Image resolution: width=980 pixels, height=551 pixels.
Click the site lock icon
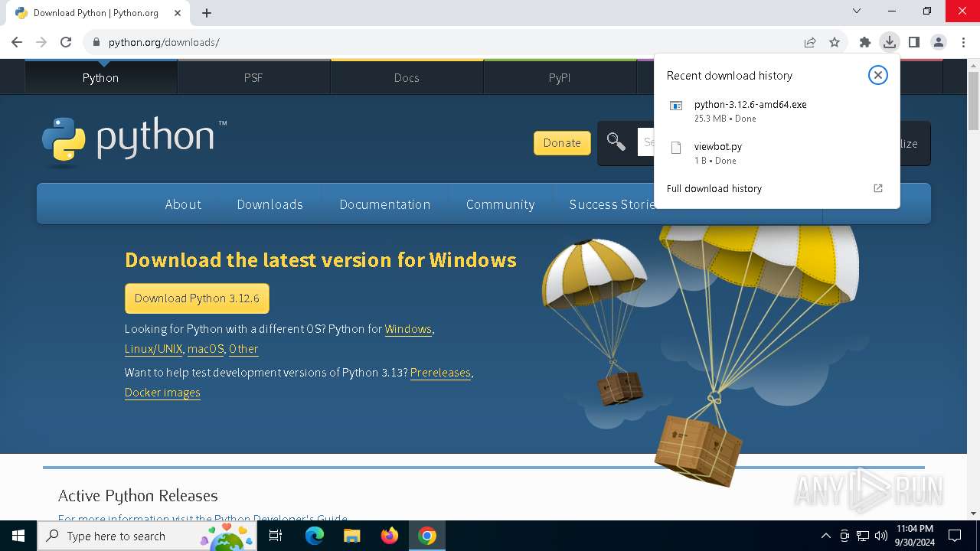(96, 42)
